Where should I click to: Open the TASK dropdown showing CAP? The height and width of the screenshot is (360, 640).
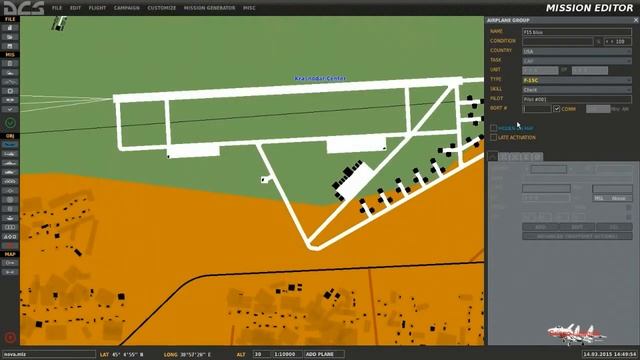577,61
